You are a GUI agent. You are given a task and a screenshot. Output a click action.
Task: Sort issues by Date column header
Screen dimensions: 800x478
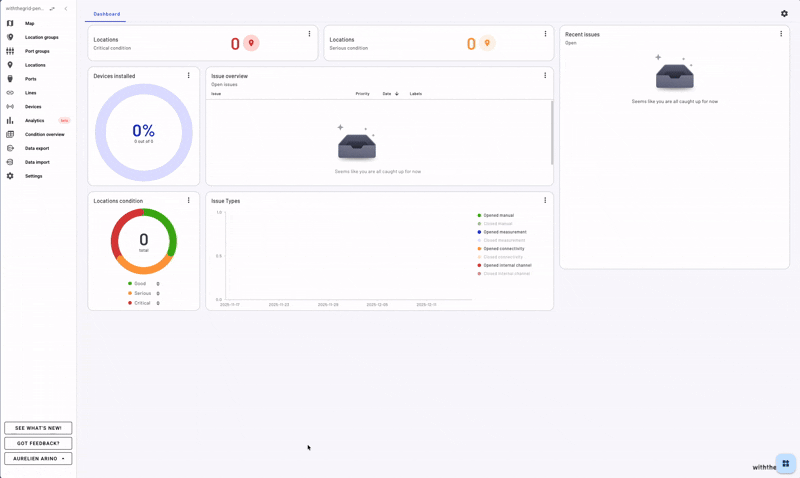tap(387, 94)
